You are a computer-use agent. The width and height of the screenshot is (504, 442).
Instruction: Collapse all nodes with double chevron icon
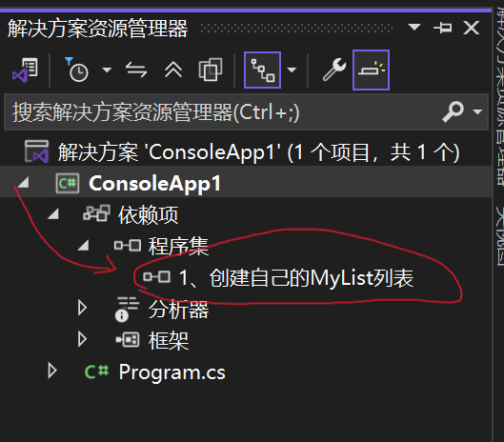[x=173, y=70]
